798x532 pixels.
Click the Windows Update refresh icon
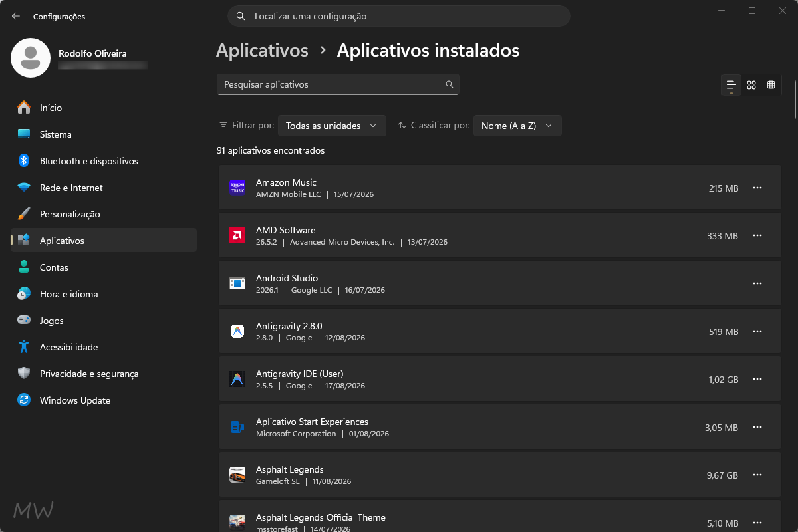tap(24, 400)
